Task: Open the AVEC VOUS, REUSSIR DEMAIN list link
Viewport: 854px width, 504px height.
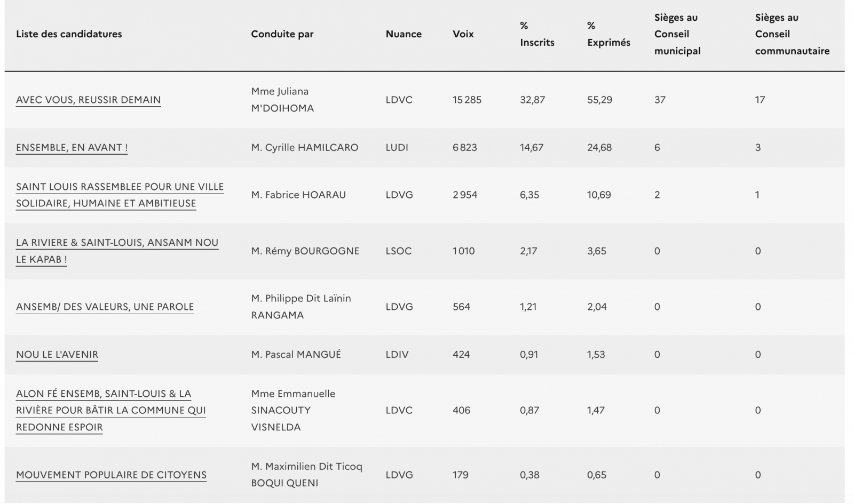Action: 88,100
